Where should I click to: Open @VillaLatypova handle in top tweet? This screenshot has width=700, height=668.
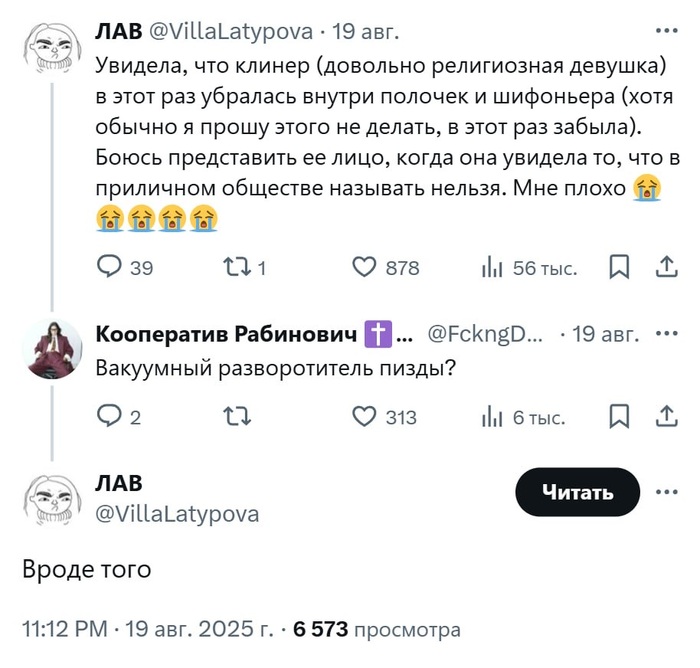pos(230,31)
